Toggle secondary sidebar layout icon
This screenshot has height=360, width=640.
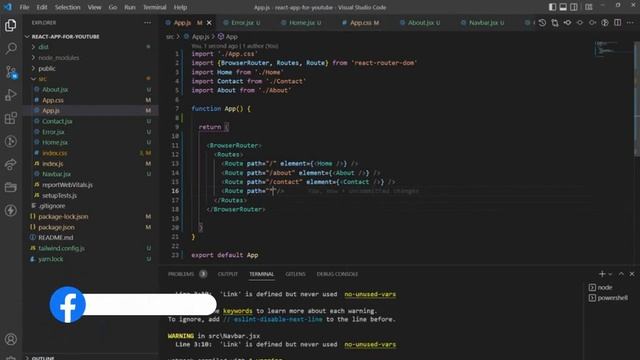coord(573,7)
